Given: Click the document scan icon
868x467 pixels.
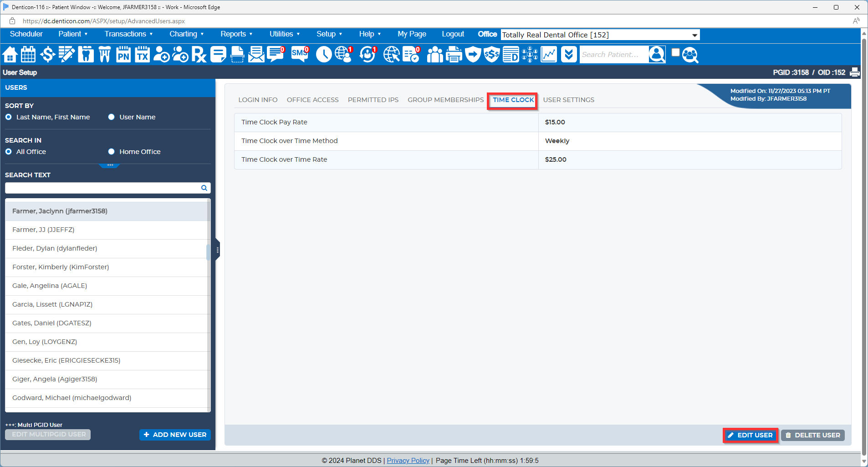Looking at the screenshot, I should (x=237, y=55).
